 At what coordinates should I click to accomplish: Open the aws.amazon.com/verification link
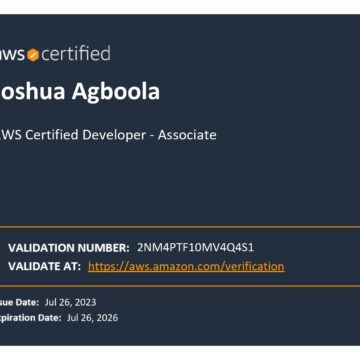186,266
